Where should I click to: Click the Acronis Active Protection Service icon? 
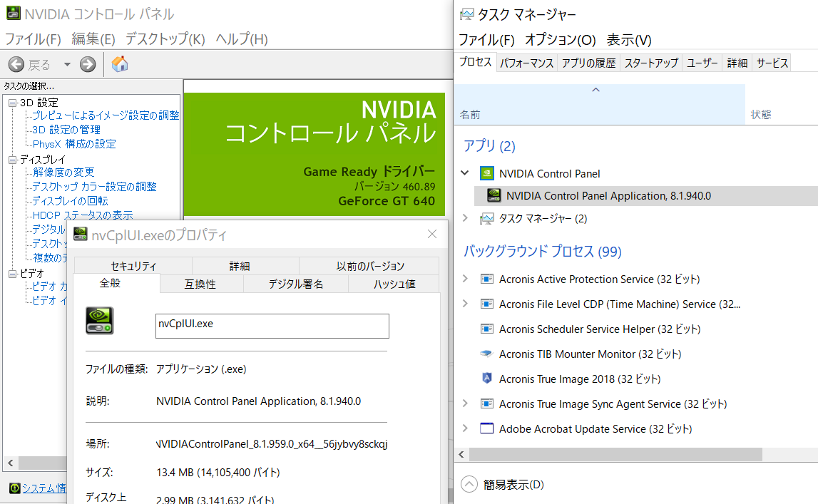click(486, 279)
